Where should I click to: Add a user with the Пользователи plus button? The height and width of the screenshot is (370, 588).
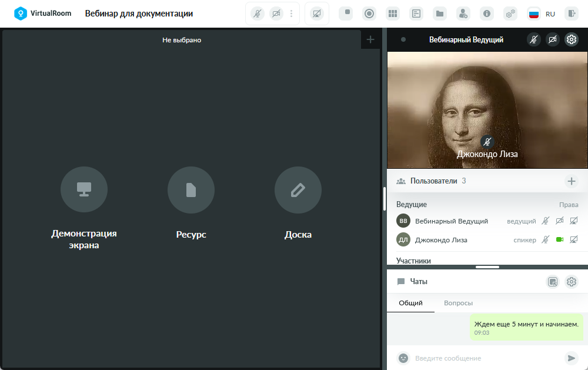click(572, 181)
